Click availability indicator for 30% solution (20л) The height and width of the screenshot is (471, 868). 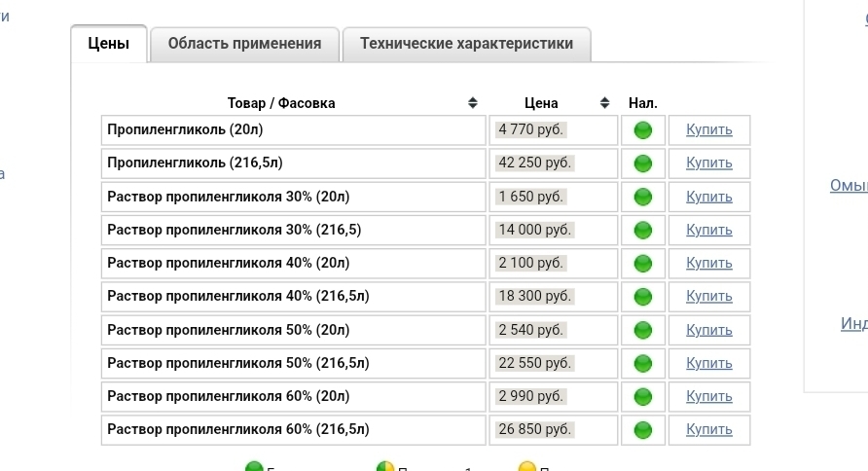point(642,197)
